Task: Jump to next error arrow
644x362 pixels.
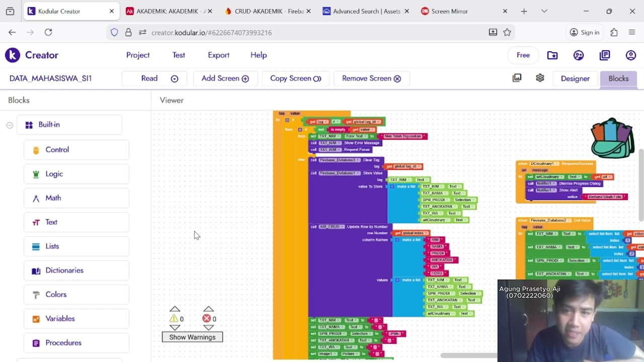Action: point(208,328)
